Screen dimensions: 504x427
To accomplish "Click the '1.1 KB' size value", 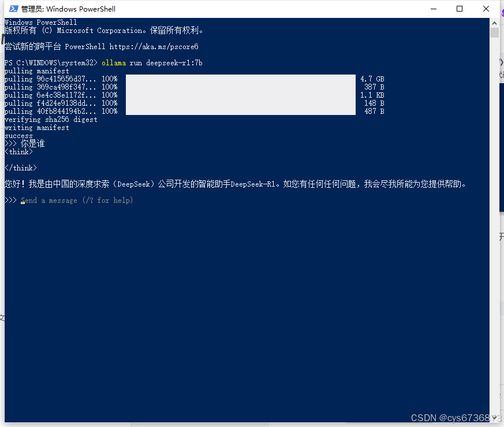I will [x=372, y=95].
